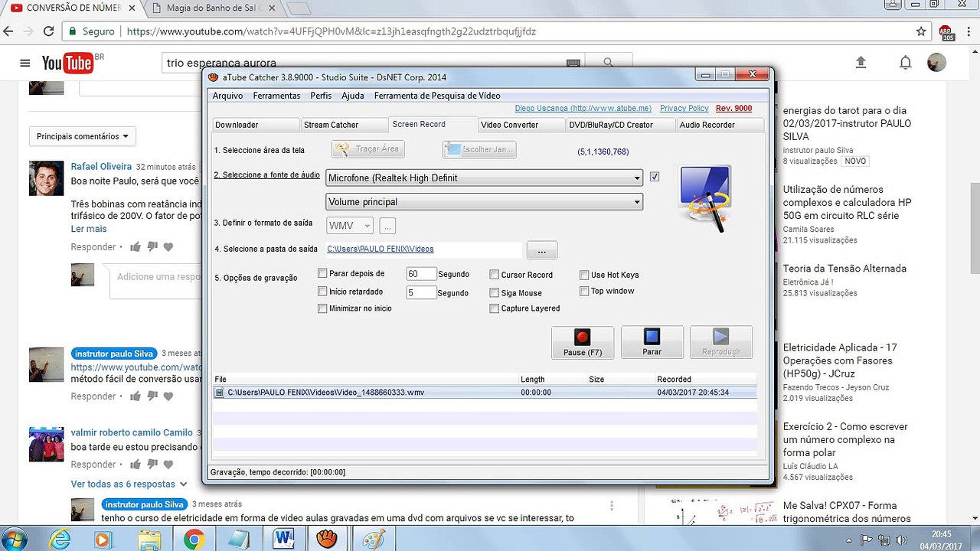
Task: Click the YouTube upload arrow icon
Action: click(x=861, y=63)
